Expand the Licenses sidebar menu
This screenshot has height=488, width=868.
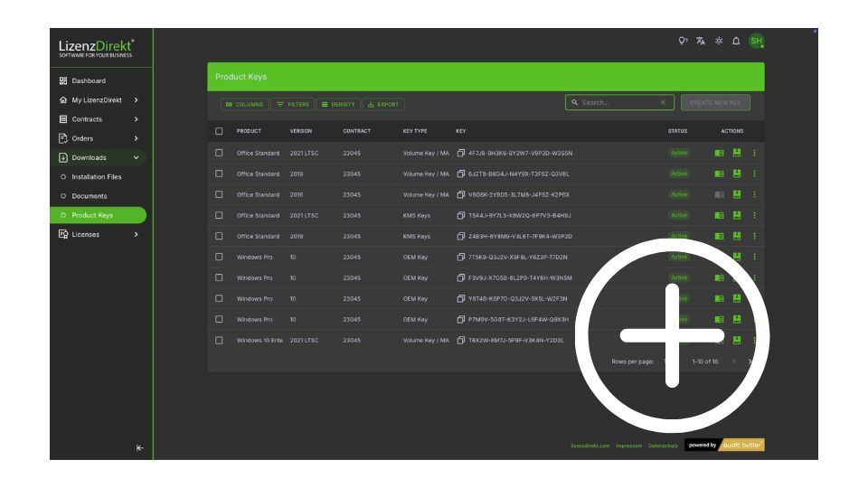coord(136,235)
